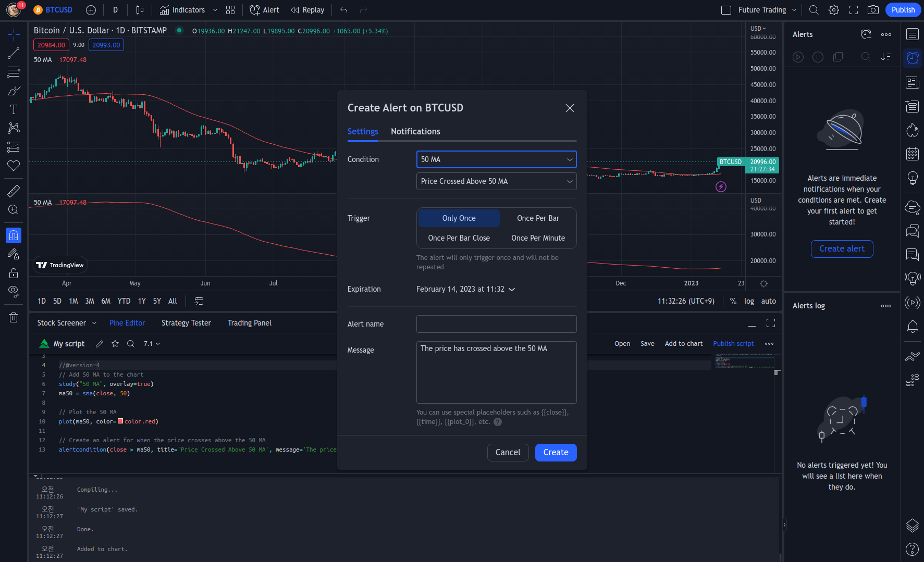This screenshot has width=924, height=562.
Task: Select the trend line drawing tool
Action: pyautogui.click(x=14, y=53)
